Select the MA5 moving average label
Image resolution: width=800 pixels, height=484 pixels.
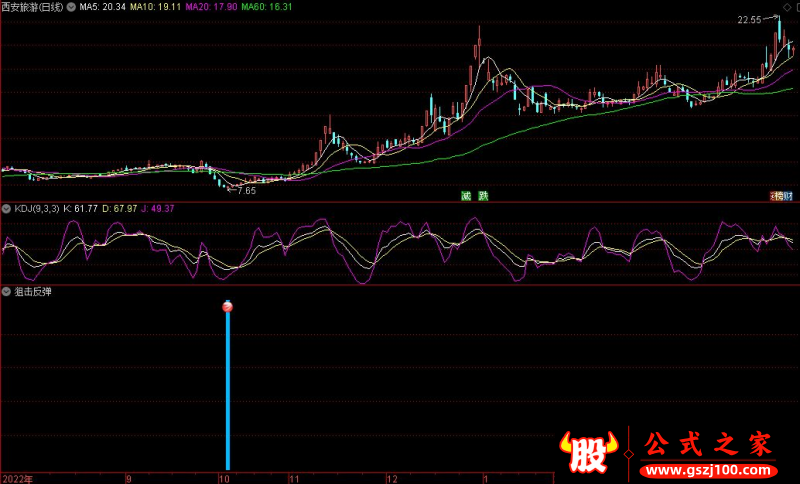point(102,7)
